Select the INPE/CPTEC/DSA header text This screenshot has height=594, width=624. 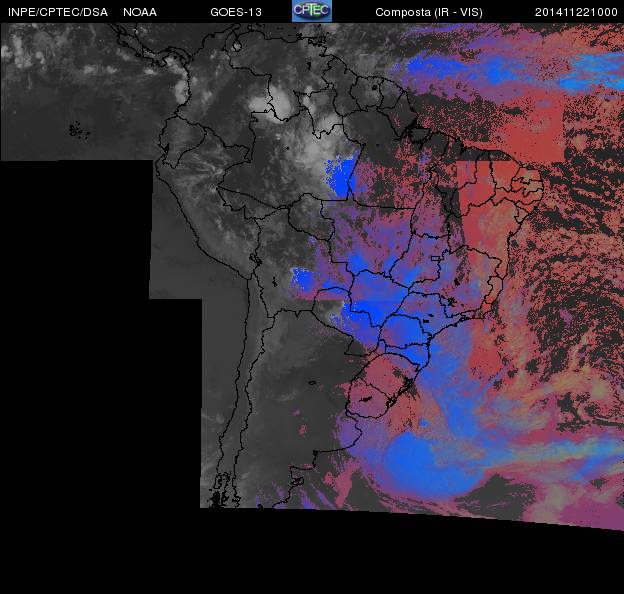tap(58, 12)
